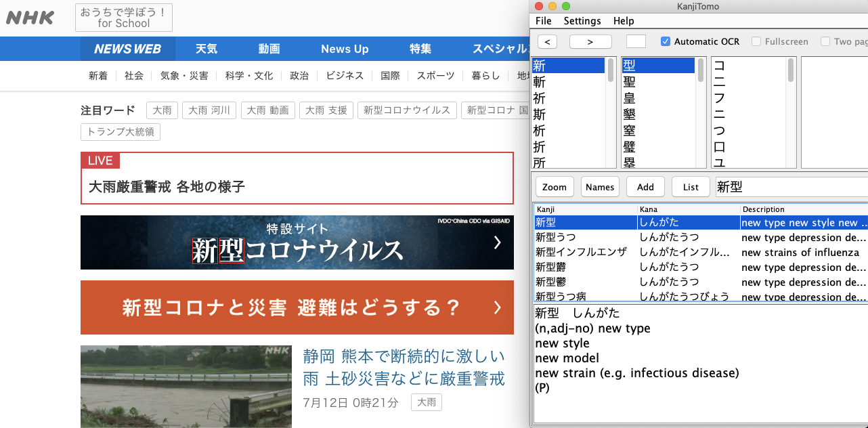Open the 特集 tab

420,49
